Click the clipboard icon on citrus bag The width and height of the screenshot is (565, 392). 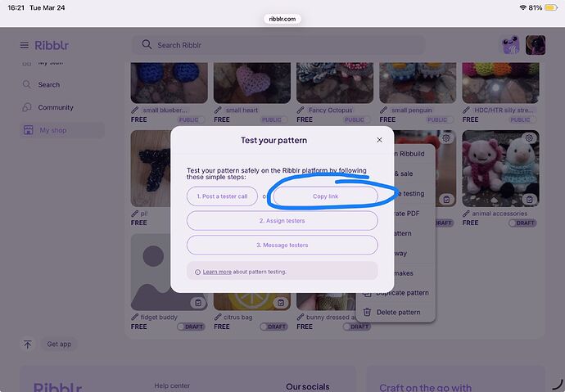click(x=281, y=303)
